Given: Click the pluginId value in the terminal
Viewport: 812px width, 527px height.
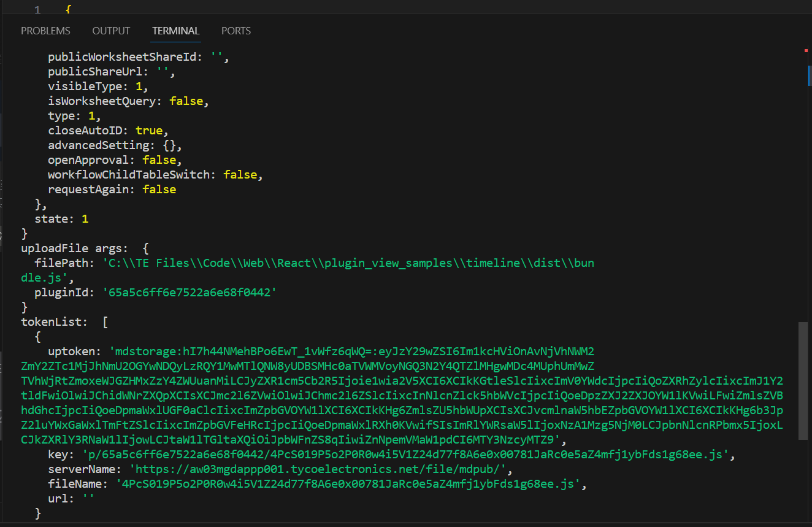Looking at the screenshot, I should click(x=190, y=293).
